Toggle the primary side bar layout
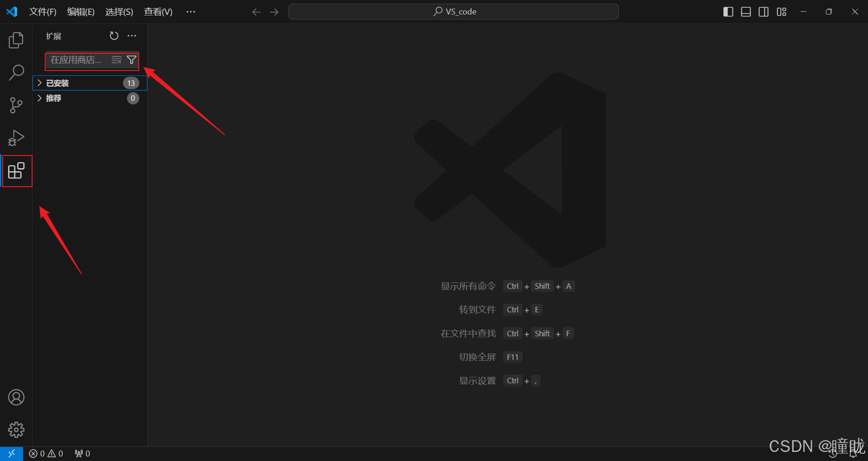 point(728,12)
